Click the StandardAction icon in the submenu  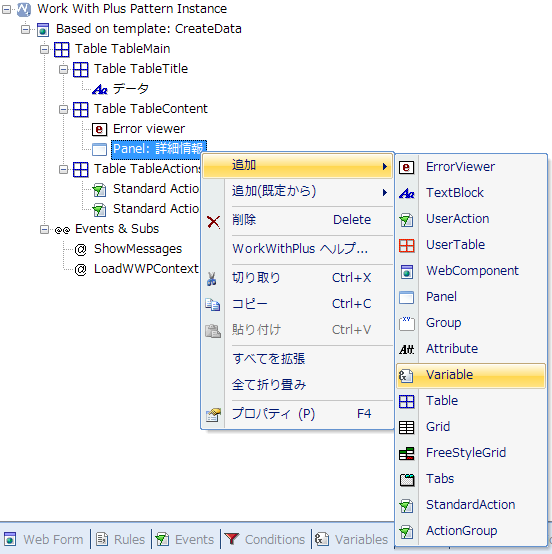406,506
